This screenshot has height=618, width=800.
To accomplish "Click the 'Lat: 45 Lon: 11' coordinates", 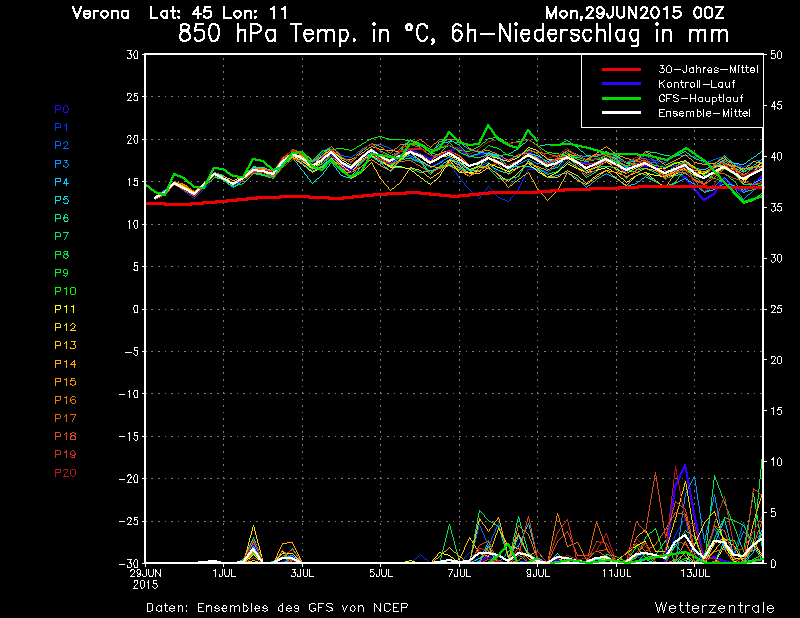I will coord(219,13).
